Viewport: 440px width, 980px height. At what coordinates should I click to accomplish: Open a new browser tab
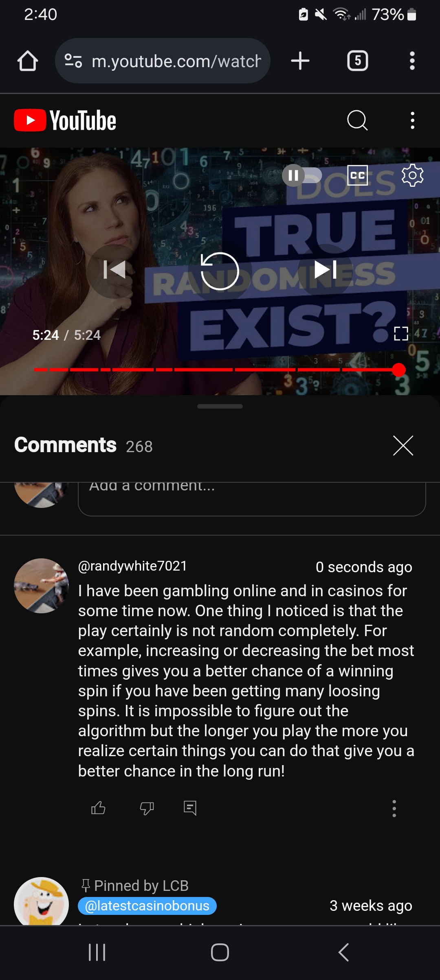coord(300,61)
